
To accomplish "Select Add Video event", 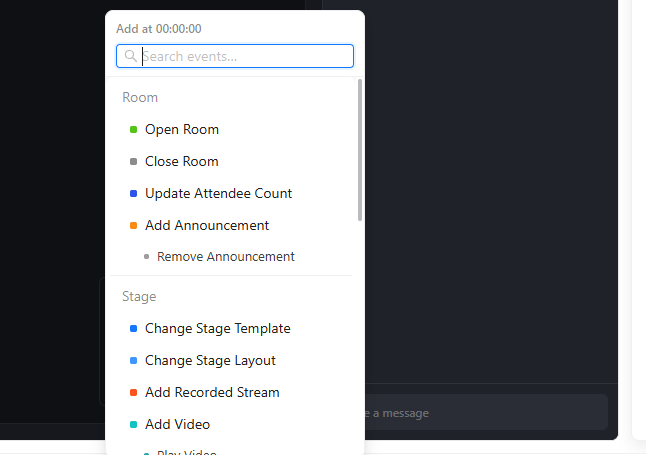I will 231,425.
